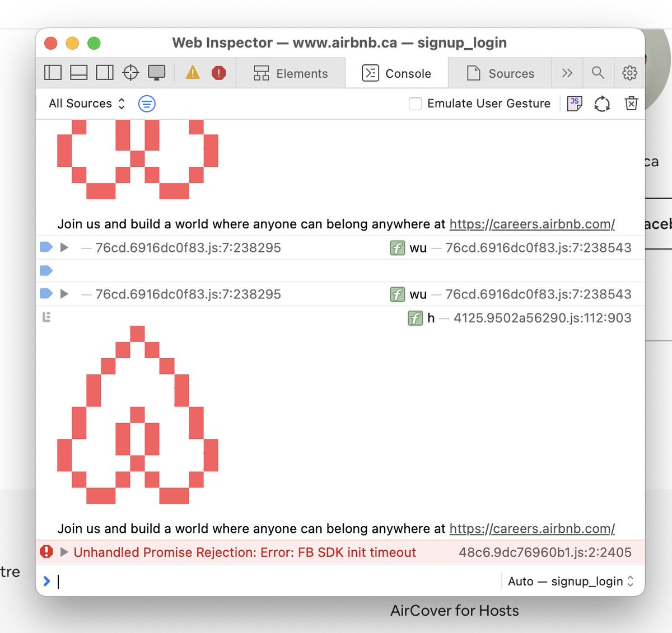Open the All Sources dropdown
Screen dimensions: 672x633
[x=87, y=104]
